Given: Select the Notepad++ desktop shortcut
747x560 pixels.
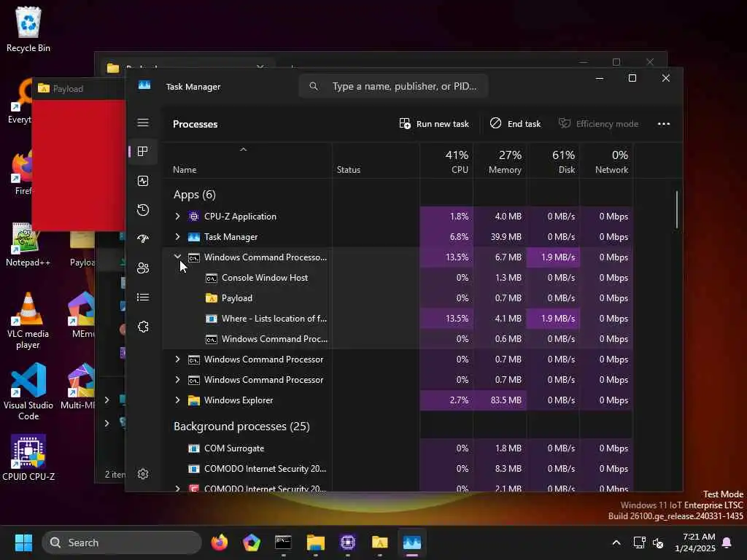Looking at the screenshot, I should point(28,244).
